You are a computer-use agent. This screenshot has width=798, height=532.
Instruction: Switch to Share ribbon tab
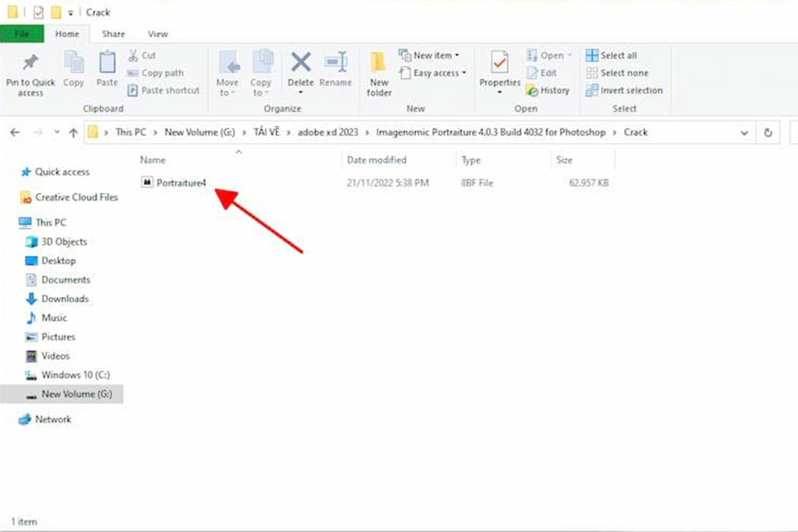click(113, 34)
